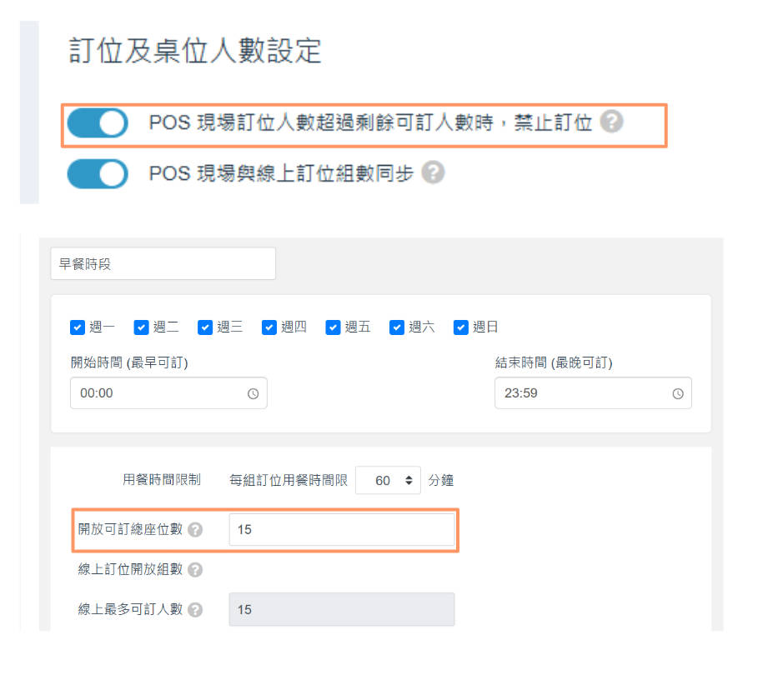This screenshot has width=773, height=700.
Task: Click the 線上最多可訂人數 disabled field
Action: point(341,609)
